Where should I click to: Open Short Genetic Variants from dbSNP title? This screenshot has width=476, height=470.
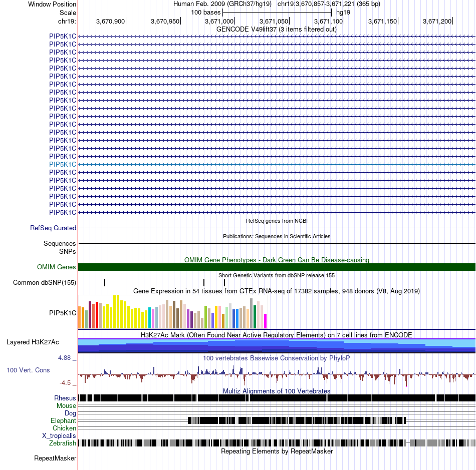pos(277,275)
